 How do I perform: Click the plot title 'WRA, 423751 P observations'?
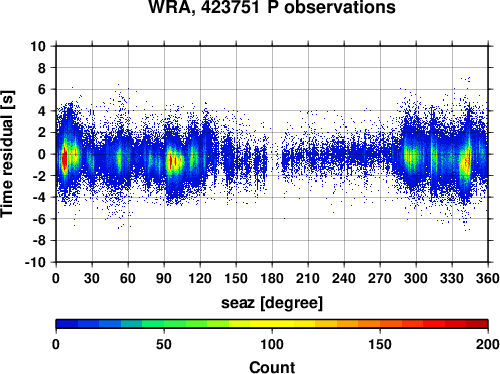[272, 7]
